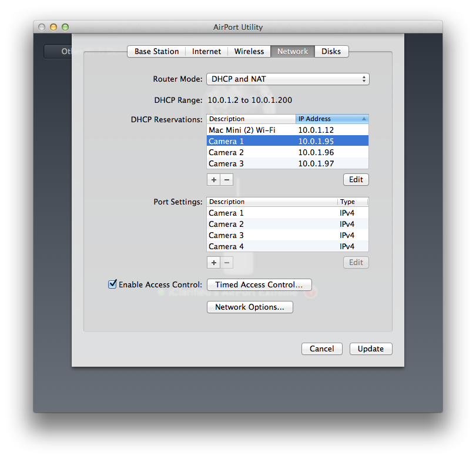Remove the selected DHCP reservation with minus

[227, 180]
